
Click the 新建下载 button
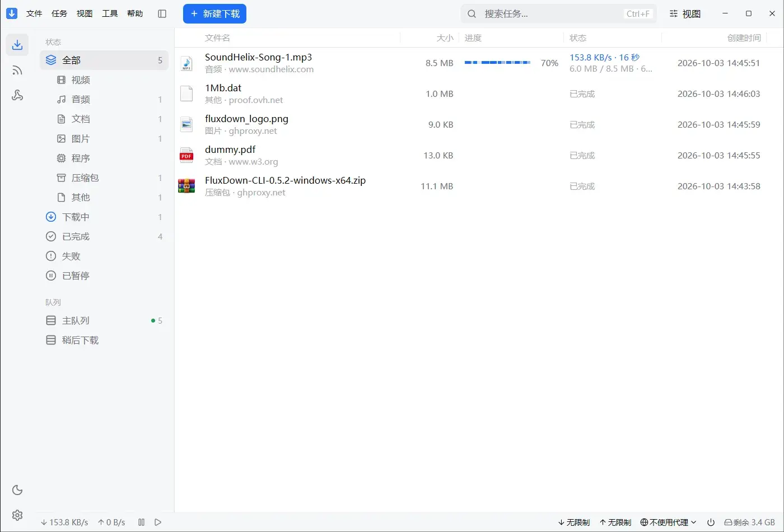pyautogui.click(x=214, y=13)
